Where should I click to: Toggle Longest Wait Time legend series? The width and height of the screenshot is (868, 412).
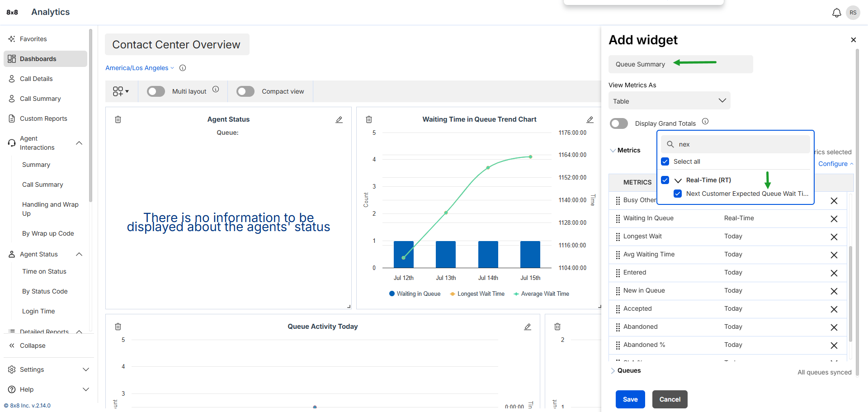click(x=477, y=294)
